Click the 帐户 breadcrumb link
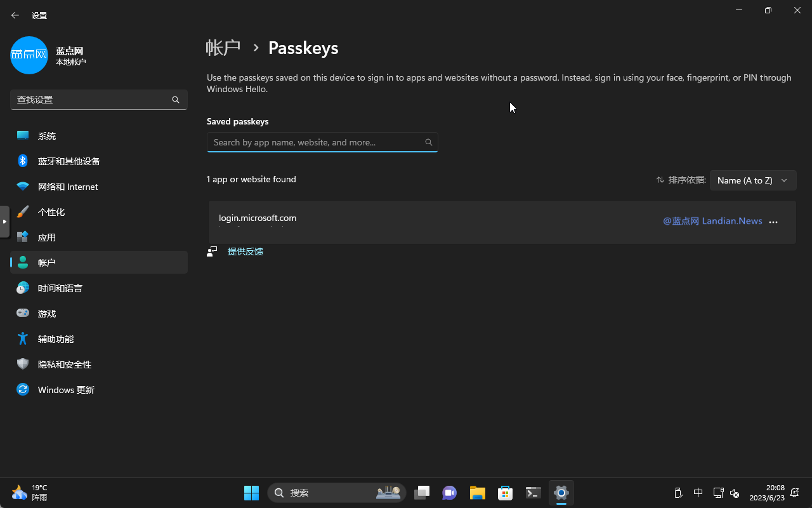Image resolution: width=812 pixels, height=508 pixels. 224,48
